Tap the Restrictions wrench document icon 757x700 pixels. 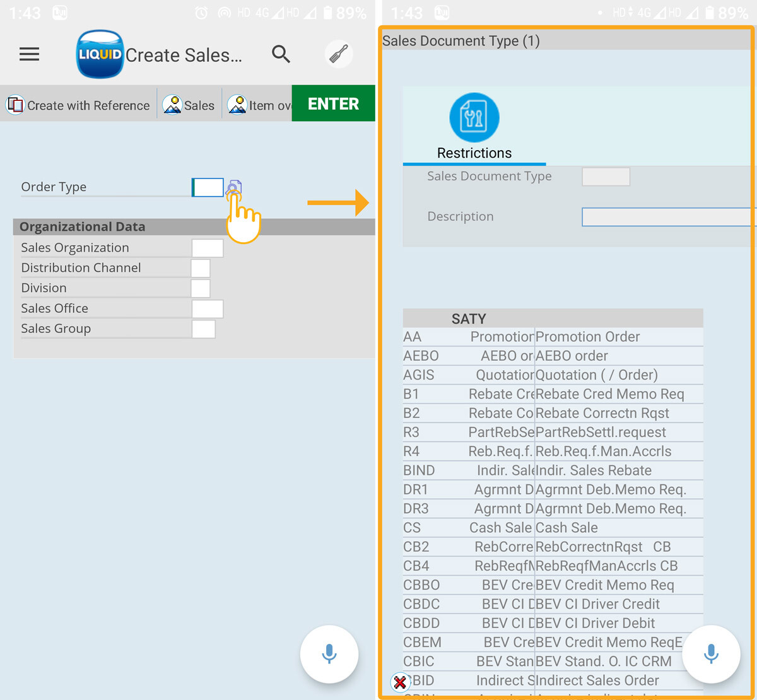pos(474,117)
